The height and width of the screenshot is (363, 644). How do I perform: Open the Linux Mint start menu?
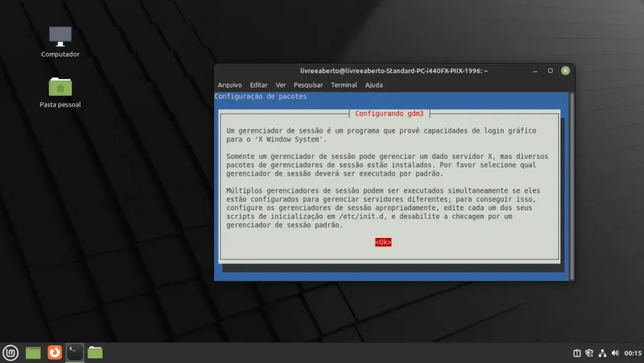pyautogui.click(x=11, y=353)
